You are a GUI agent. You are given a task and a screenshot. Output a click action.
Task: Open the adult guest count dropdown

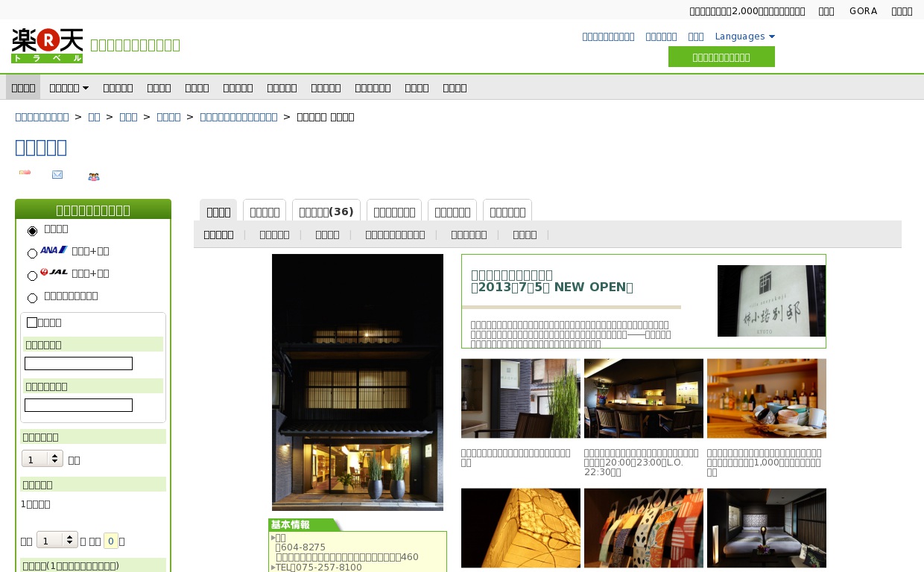point(57,540)
